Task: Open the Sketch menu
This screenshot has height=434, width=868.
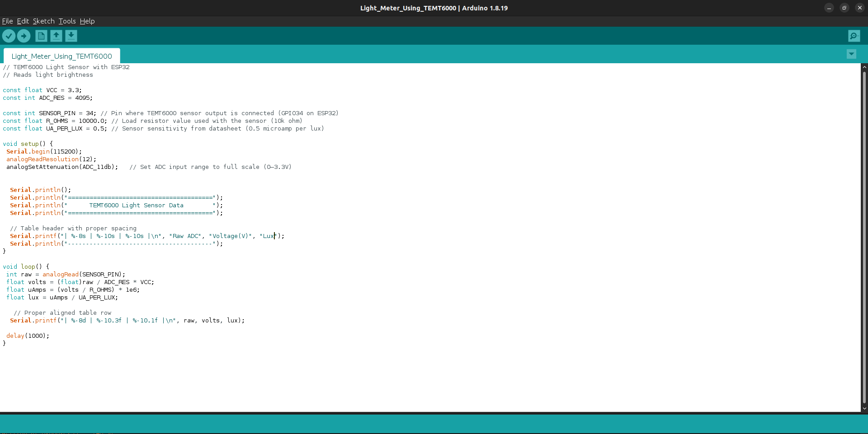Action: (43, 21)
